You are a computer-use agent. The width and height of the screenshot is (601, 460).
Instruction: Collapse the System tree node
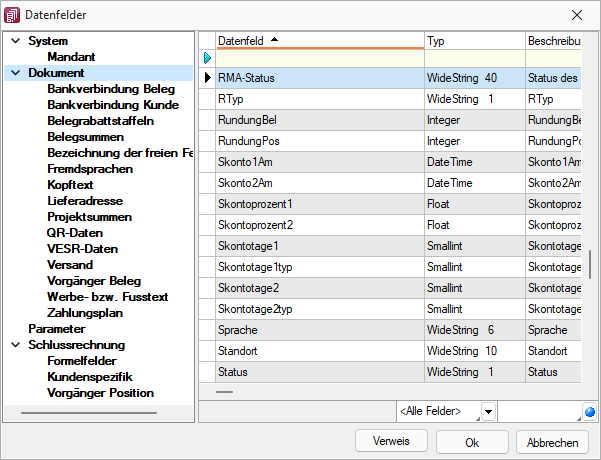[16, 41]
